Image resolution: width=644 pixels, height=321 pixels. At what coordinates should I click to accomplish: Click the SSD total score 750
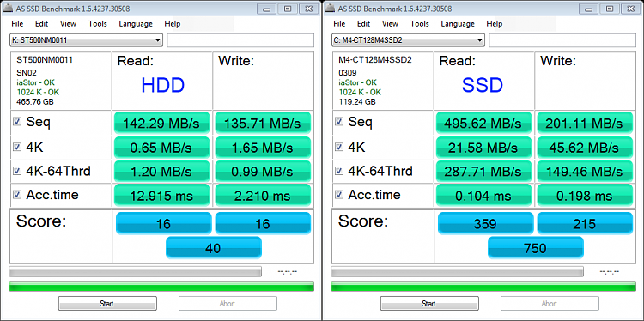(536, 247)
